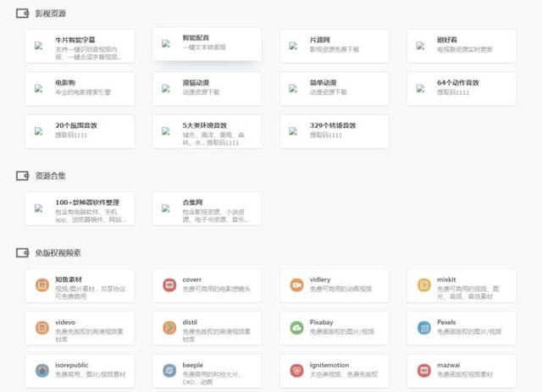Visit the mazwai title link
Screen dimensions: 542x392
[449, 365]
